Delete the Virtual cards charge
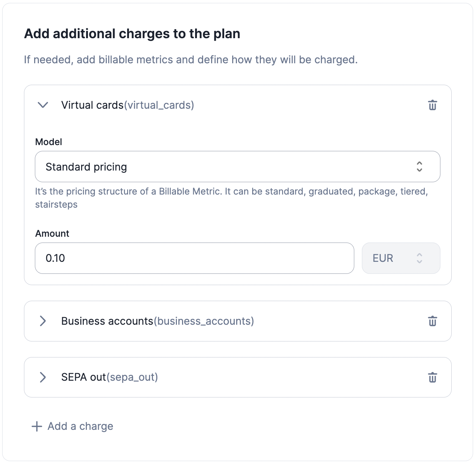Screen dimensions: 476x464 [x=432, y=105]
